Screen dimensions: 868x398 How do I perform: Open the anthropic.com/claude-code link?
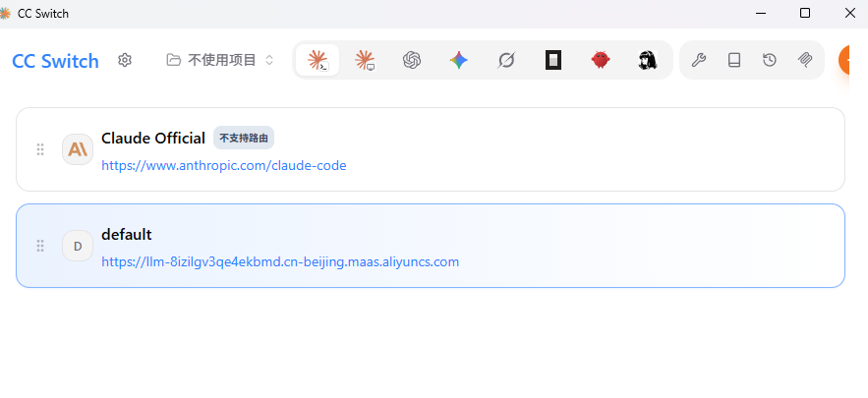click(224, 165)
